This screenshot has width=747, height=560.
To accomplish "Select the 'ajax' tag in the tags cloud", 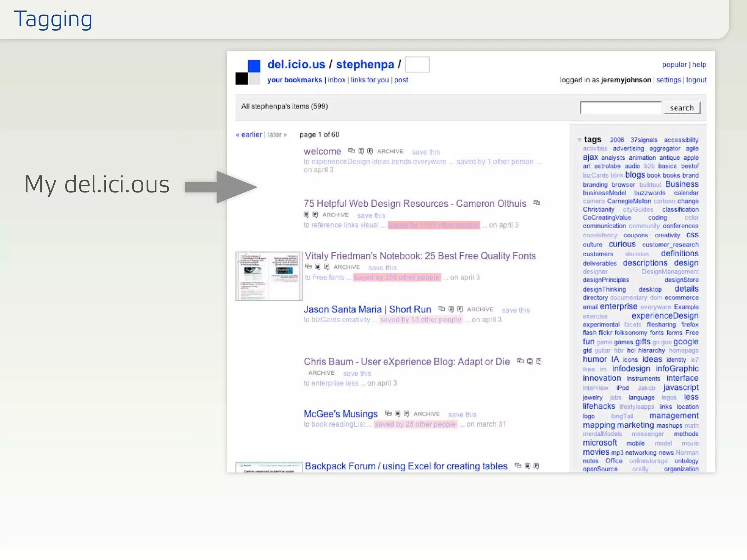I will click(590, 157).
